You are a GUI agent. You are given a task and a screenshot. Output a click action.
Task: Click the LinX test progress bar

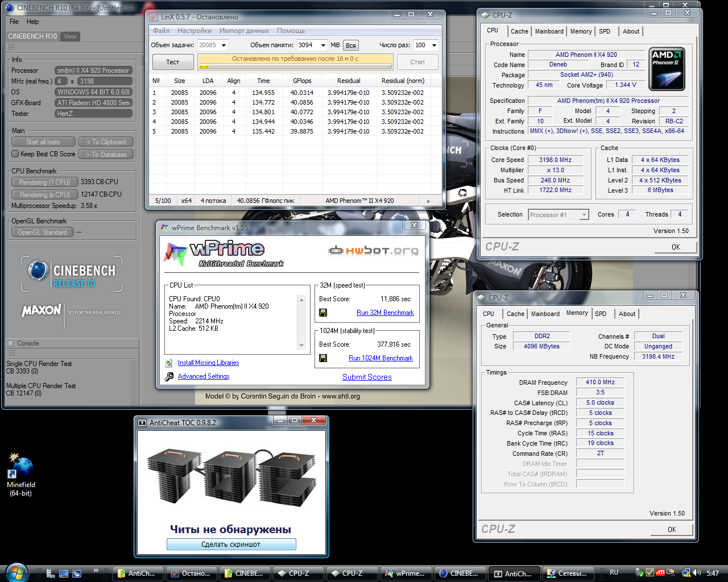click(x=295, y=66)
